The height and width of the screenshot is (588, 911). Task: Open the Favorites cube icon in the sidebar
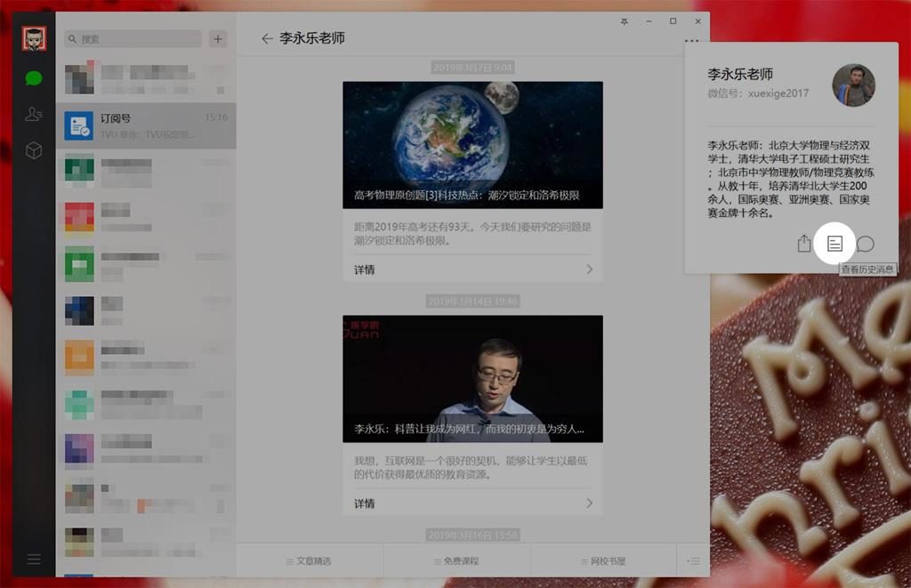tap(34, 150)
